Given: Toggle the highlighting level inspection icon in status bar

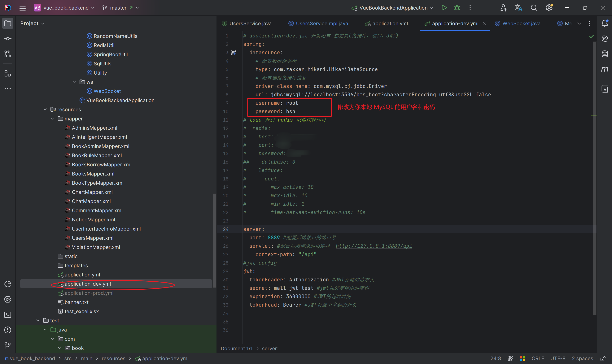Looking at the screenshot, I should 510,359.
